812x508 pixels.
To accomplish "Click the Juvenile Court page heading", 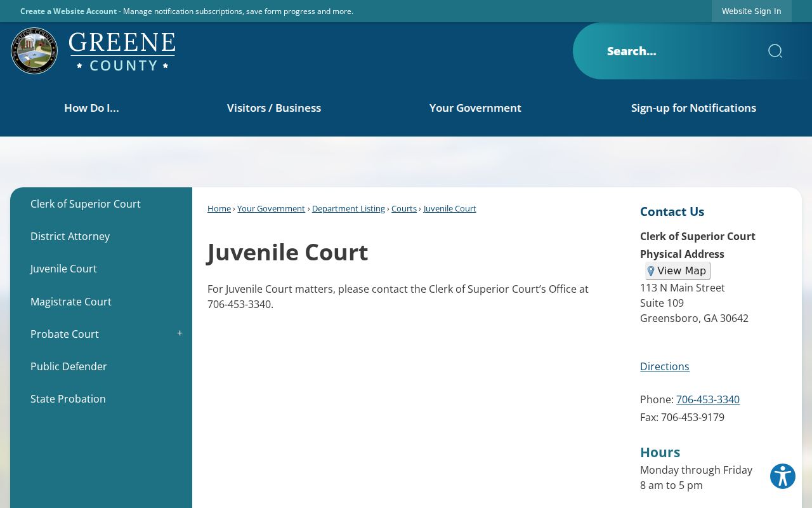I will pyautogui.click(x=287, y=252).
